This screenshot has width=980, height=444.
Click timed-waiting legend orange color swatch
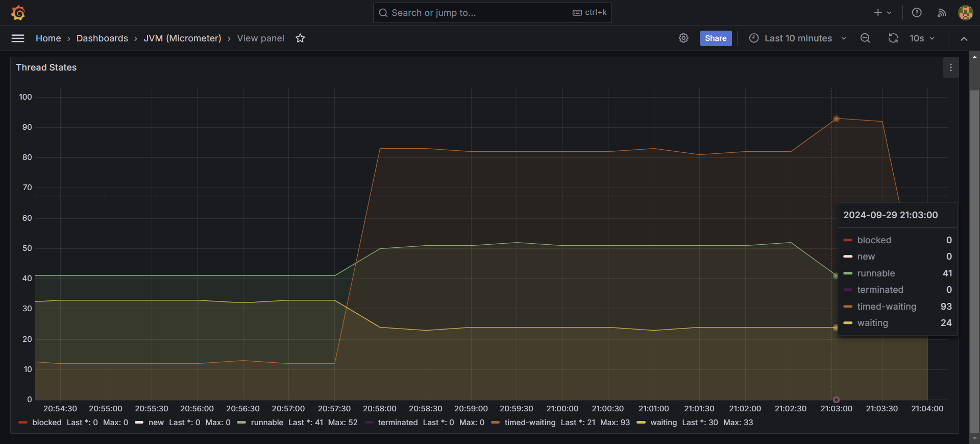tap(495, 423)
